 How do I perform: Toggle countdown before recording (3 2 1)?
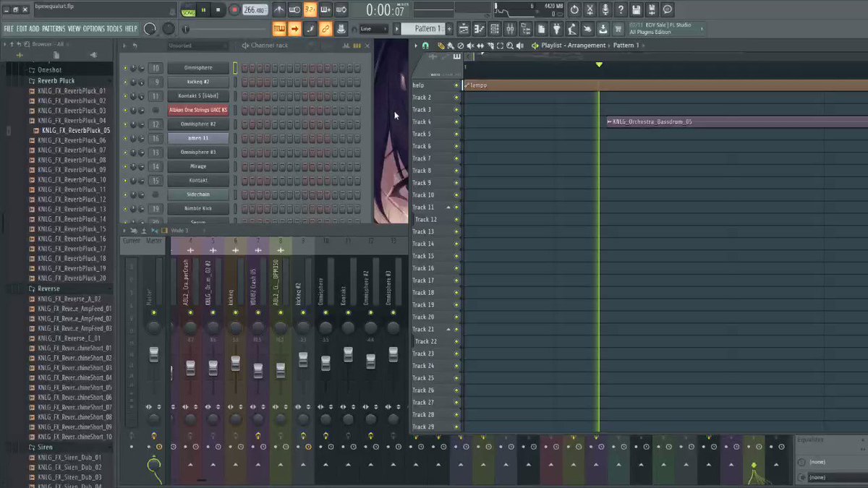(310, 9)
